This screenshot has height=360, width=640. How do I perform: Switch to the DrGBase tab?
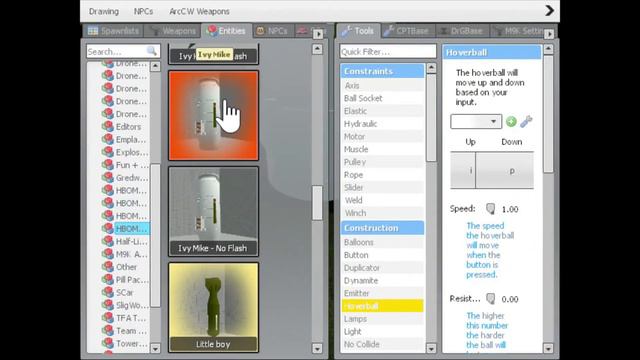462,31
